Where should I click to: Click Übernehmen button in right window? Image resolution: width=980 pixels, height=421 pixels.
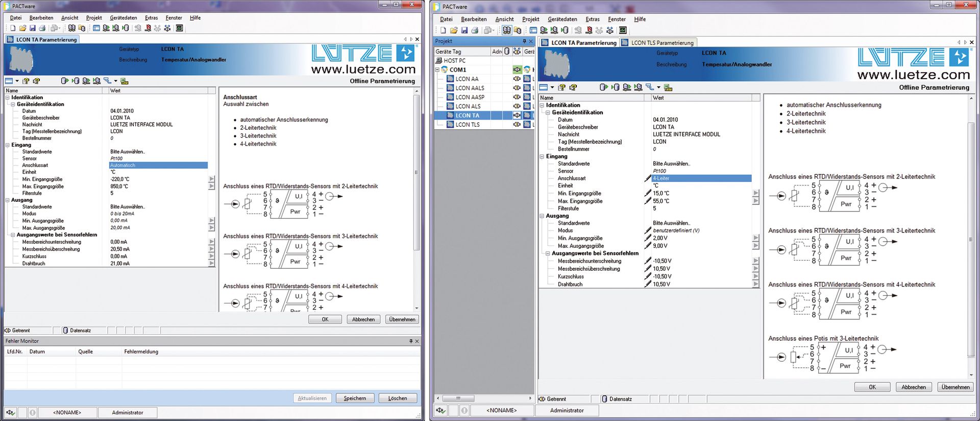955,387
